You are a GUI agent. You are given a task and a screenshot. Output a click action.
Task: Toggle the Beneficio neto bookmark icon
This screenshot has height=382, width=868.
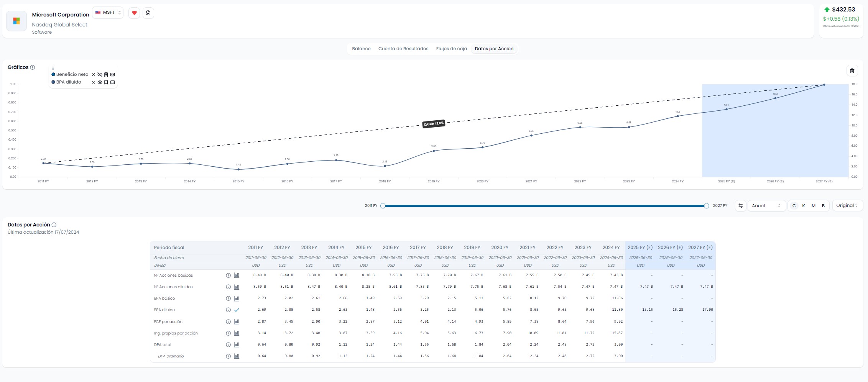tap(106, 75)
